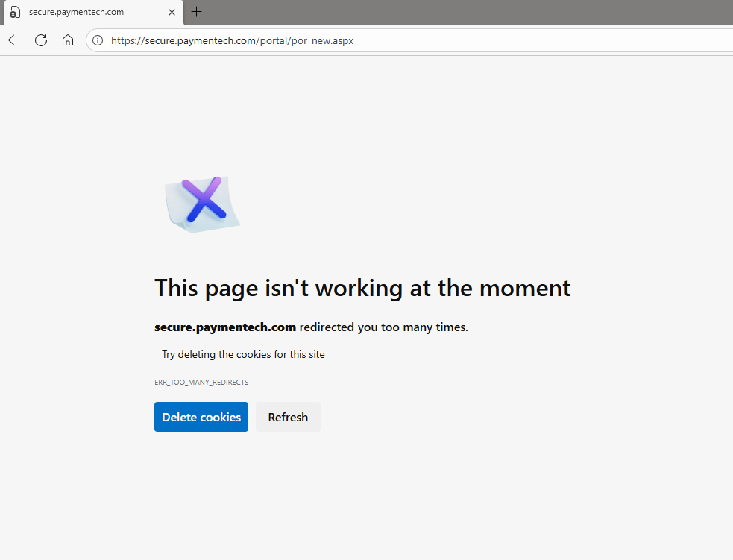Image resolution: width=733 pixels, height=560 pixels.
Task: Reload the page with the toolbar refresh icon
Action: tap(41, 40)
